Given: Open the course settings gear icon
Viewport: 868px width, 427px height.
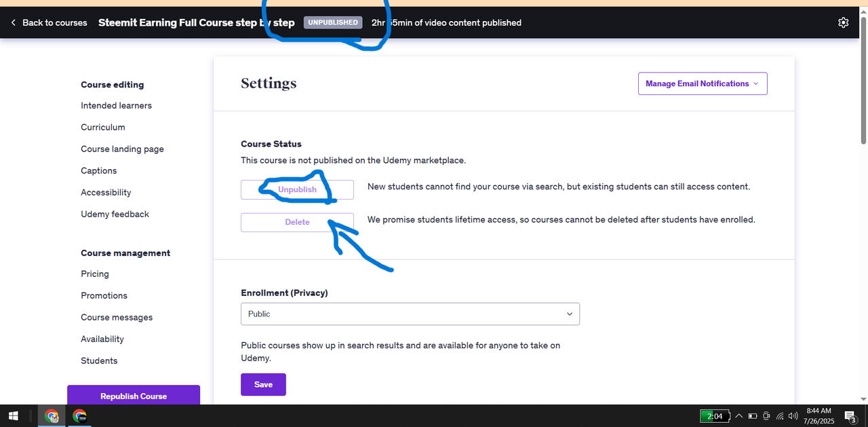Looking at the screenshot, I should click(x=843, y=22).
